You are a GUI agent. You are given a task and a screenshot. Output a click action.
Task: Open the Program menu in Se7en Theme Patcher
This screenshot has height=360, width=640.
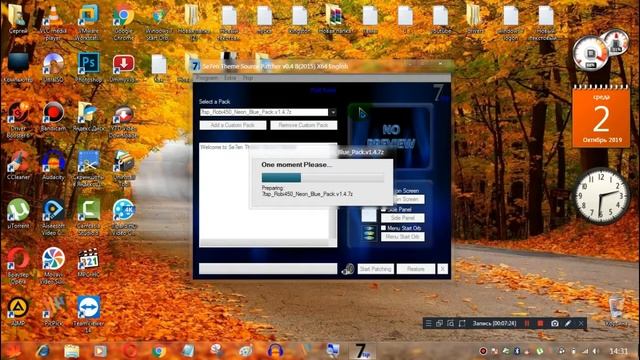tap(207, 78)
